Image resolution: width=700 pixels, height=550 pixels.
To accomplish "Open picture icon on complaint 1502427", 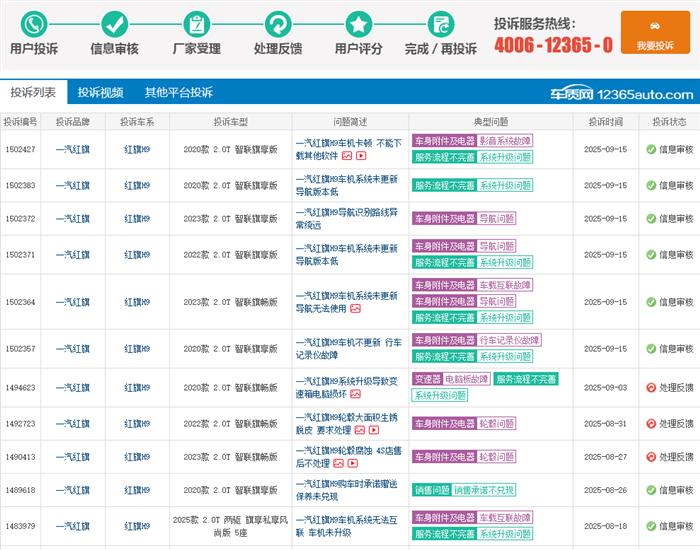I will click(347, 156).
